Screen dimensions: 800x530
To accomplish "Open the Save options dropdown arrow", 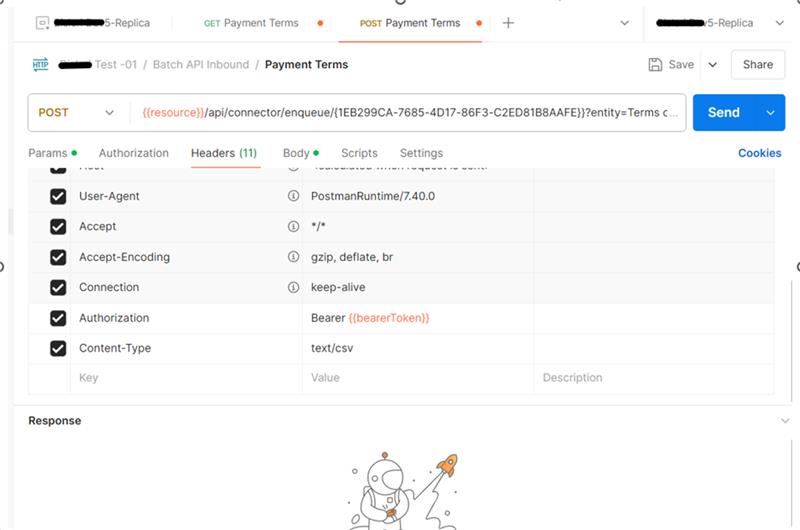I will click(713, 65).
